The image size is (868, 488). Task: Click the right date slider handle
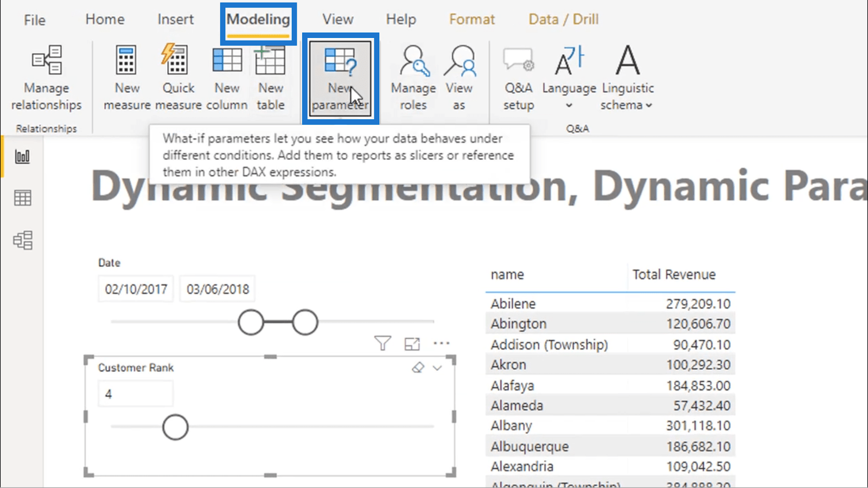[305, 322]
